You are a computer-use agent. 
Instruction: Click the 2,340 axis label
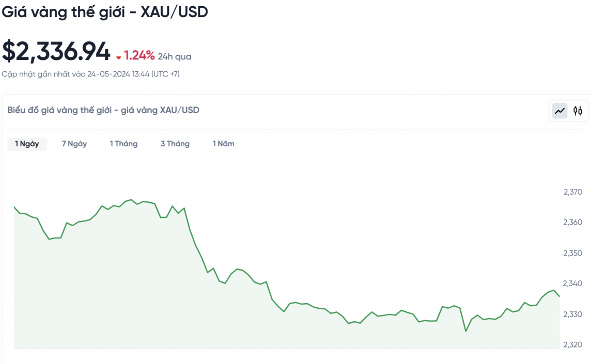(572, 283)
